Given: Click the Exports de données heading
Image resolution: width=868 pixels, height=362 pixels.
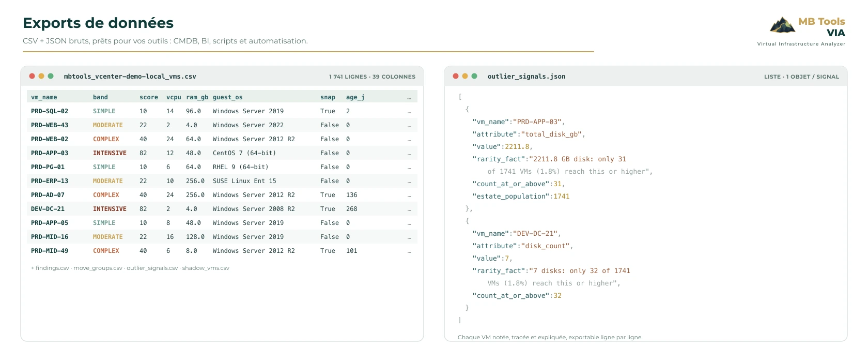Looking at the screenshot, I should (x=98, y=23).
